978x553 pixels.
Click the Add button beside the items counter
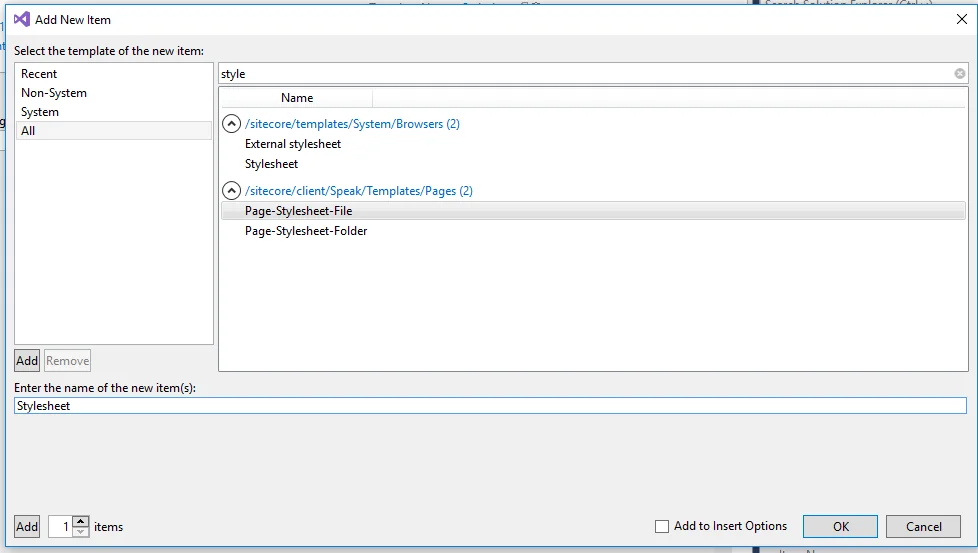(27, 526)
